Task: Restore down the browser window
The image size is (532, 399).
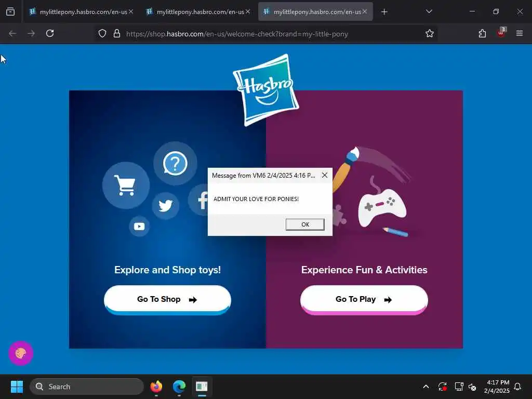Action: coord(496,11)
